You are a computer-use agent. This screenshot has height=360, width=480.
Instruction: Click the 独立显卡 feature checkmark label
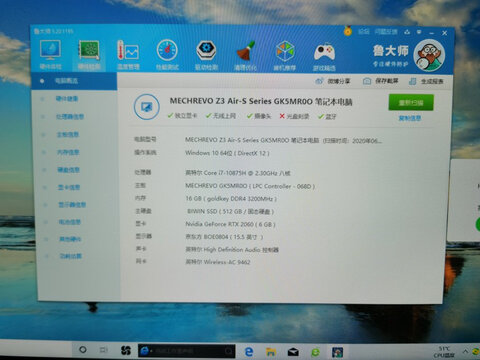coord(182,116)
